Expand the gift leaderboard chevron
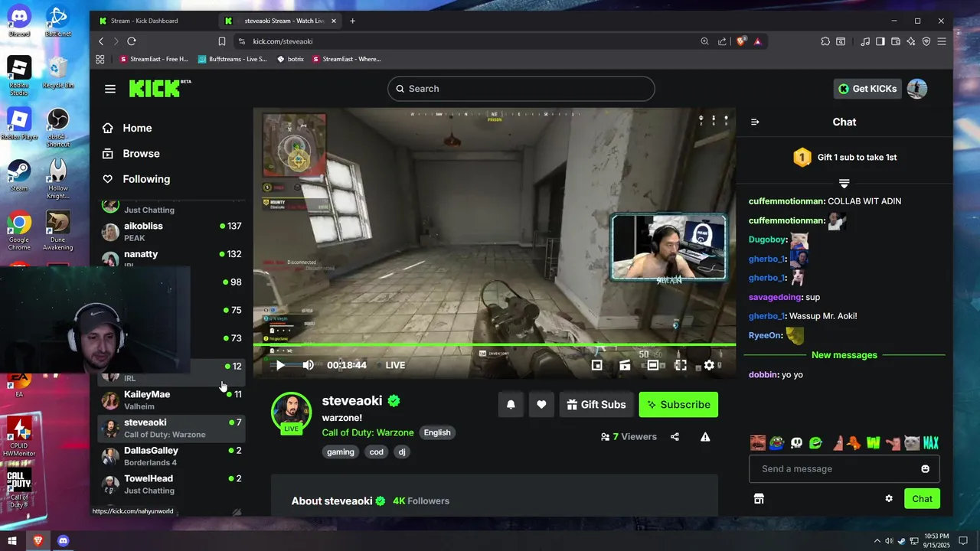This screenshot has width=980, height=551. tap(844, 184)
